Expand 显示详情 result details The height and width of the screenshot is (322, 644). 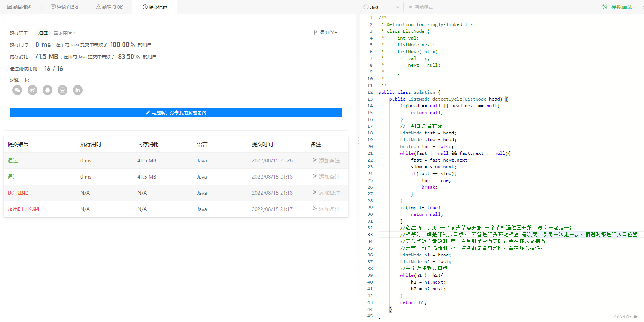click(x=64, y=33)
